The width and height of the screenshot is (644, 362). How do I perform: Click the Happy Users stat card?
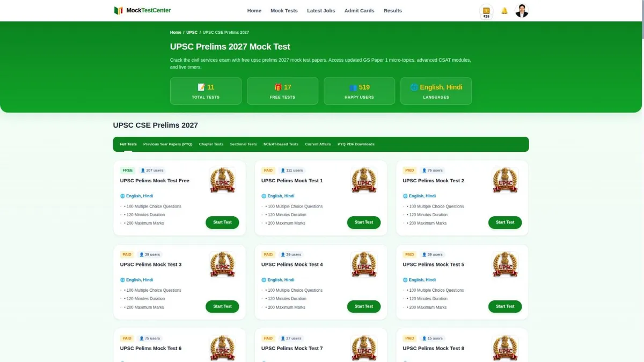[x=359, y=91]
